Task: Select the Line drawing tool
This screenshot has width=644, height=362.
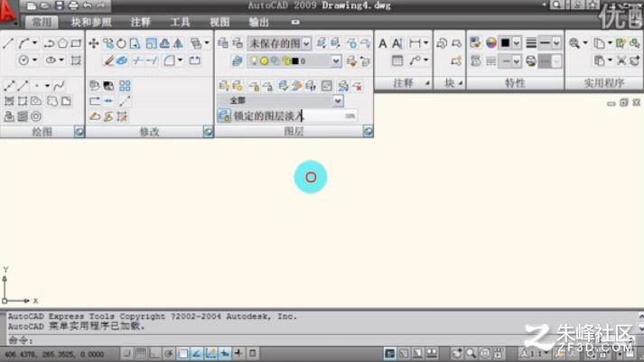Action: tap(8, 43)
